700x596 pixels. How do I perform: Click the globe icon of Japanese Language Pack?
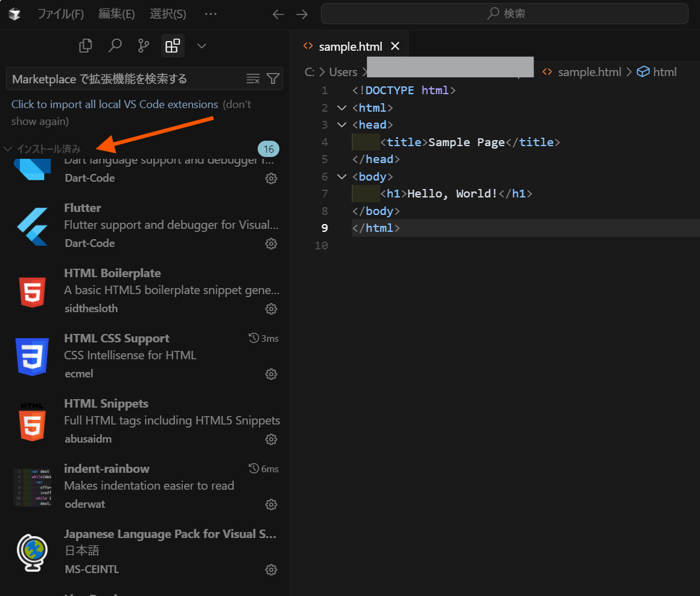32,553
